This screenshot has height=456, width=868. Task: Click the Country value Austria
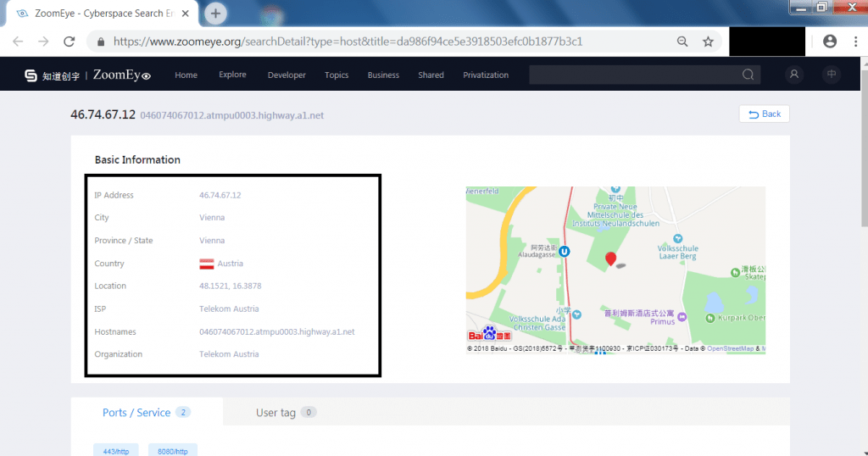click(x=231, y=264)
